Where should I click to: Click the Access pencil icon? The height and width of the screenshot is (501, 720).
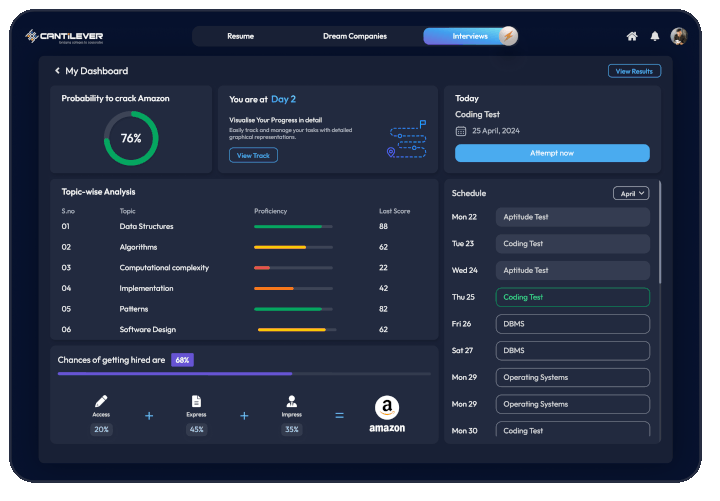pyautogui.click(x=101, y=401)
